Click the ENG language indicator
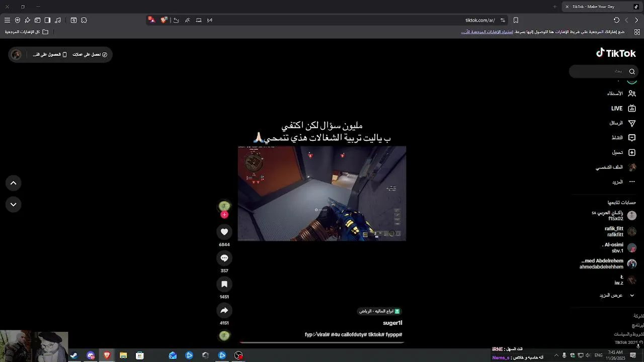Screen dimensions: 644x362 click(599, 355)
